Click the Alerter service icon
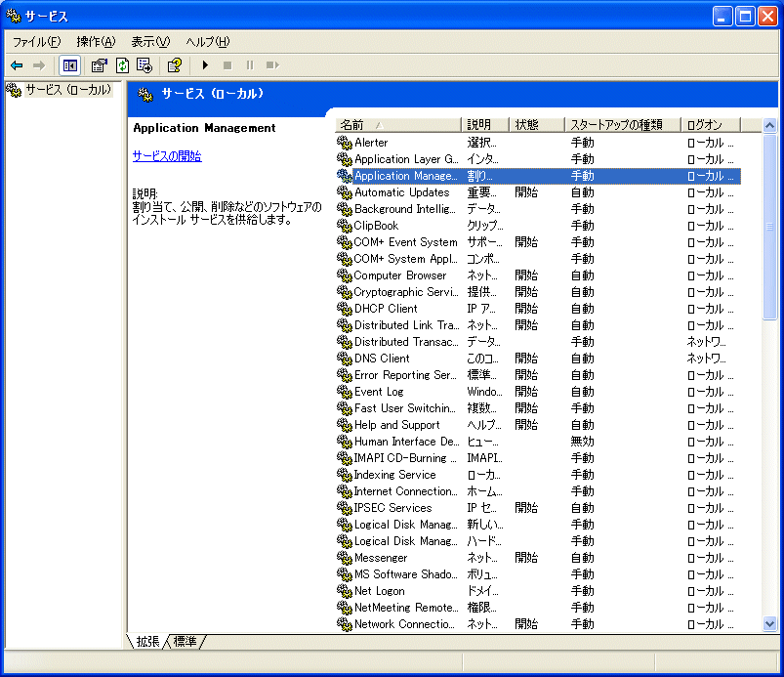Screen dimensions: 784x677 click(345, 143)
